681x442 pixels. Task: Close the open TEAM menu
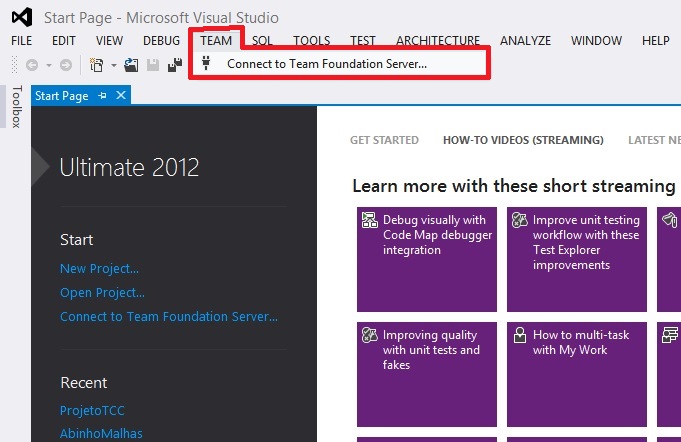pos(216,41)
